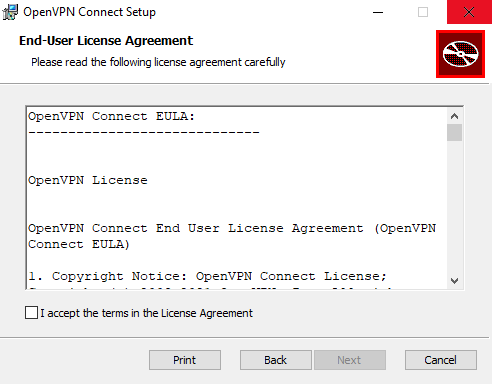Click the 'Copyright Notice' paragraph line
This screenshot has height=384, width=492.
pyautogui.click(x=207, y=276)
